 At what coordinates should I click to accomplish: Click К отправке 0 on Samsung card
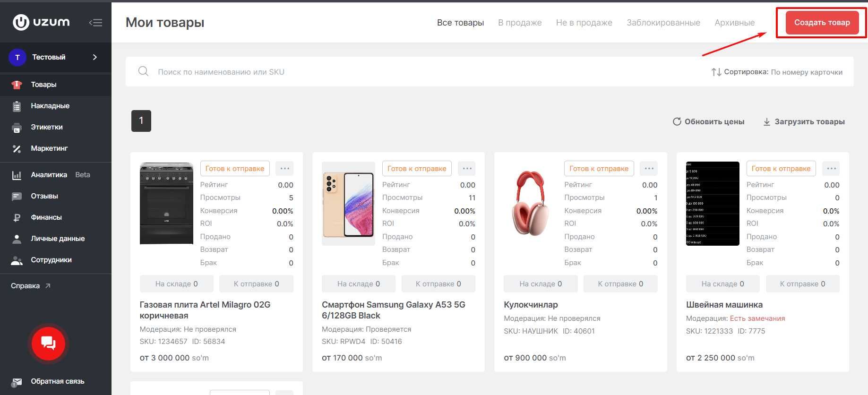tap(438, 284)
